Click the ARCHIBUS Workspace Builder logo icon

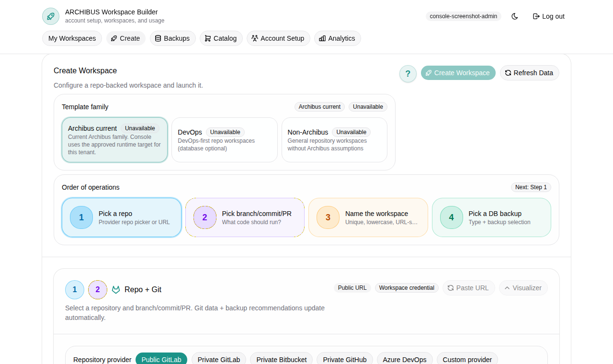point(50,16)
